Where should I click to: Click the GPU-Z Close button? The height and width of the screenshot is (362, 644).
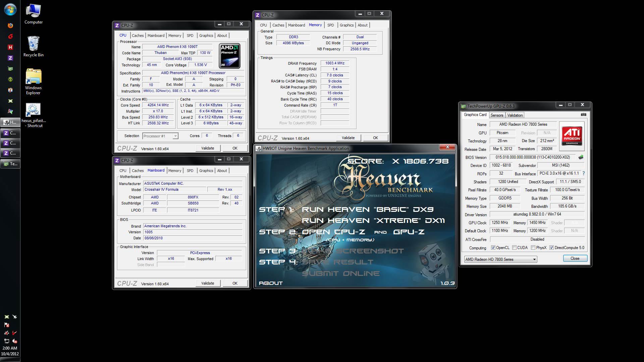point(575,258)
